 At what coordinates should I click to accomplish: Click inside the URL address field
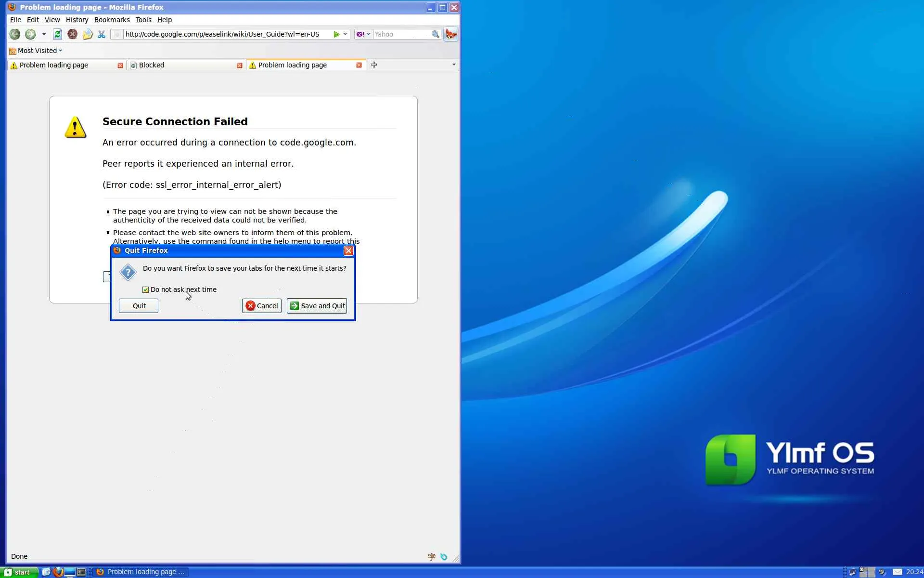[x=226, y=34]
